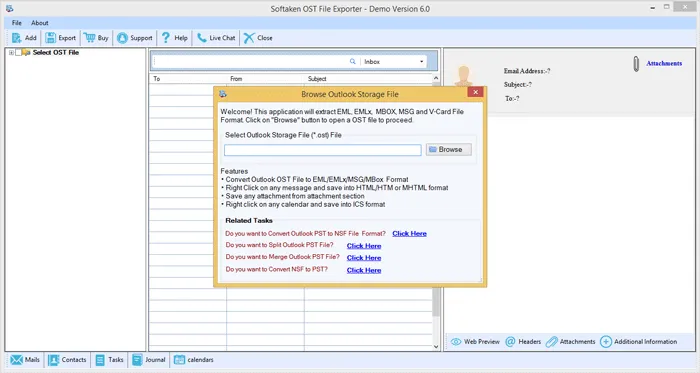Image resolution: width=700 pixels, height=373 pixels.
Task: Open the Buy shopping cart icon
Action: pyautogui.click(x=89, y=38)
